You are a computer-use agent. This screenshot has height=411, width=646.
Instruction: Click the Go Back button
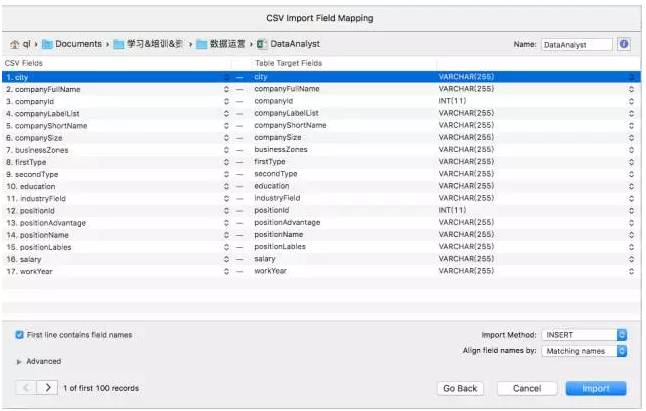pyautogui.click(x=460, y=388)
